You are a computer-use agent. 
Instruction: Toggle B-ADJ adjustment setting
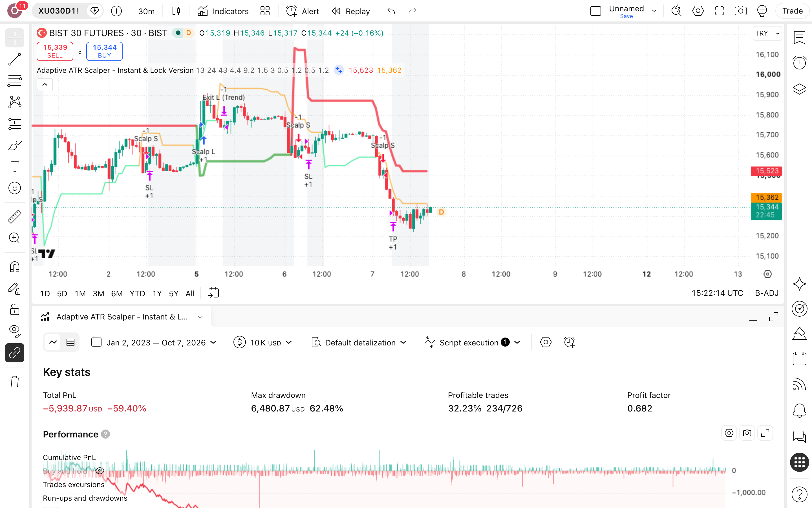tap(767, 293)
